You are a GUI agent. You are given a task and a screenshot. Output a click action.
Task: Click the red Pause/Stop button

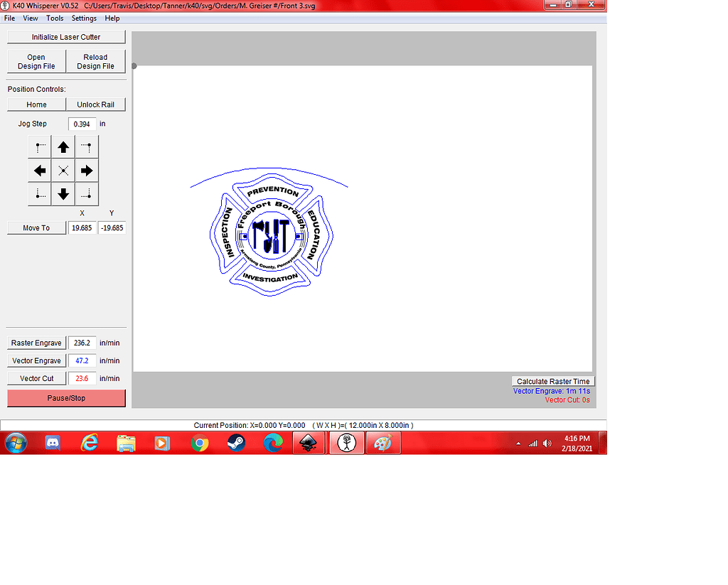coord(66,398)
